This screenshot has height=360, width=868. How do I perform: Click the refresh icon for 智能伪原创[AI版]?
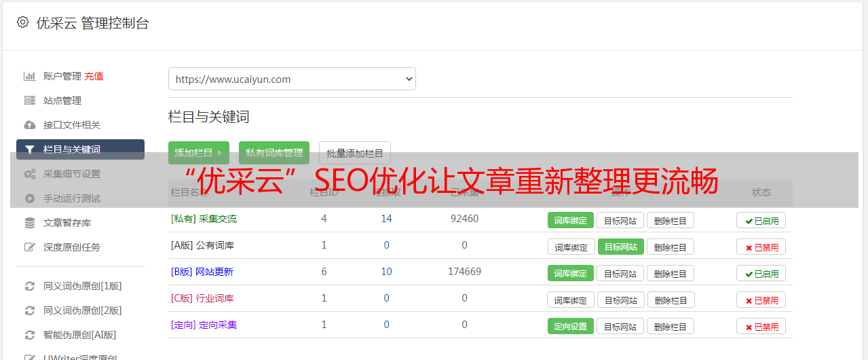(x=29, y=335)
